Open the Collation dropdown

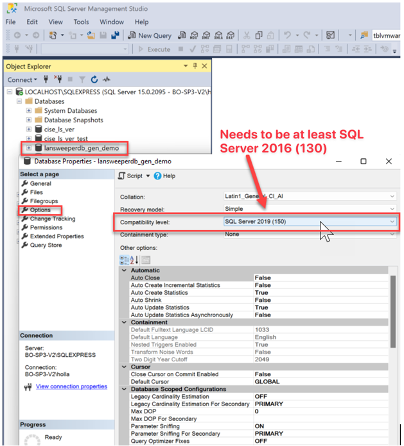[x=392, y=196]
